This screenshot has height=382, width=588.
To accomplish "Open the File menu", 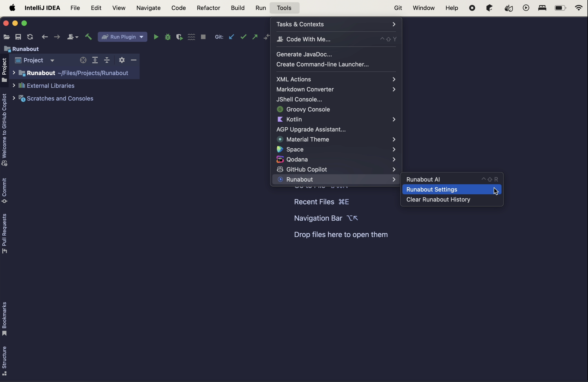I will (x=75, y=8).
